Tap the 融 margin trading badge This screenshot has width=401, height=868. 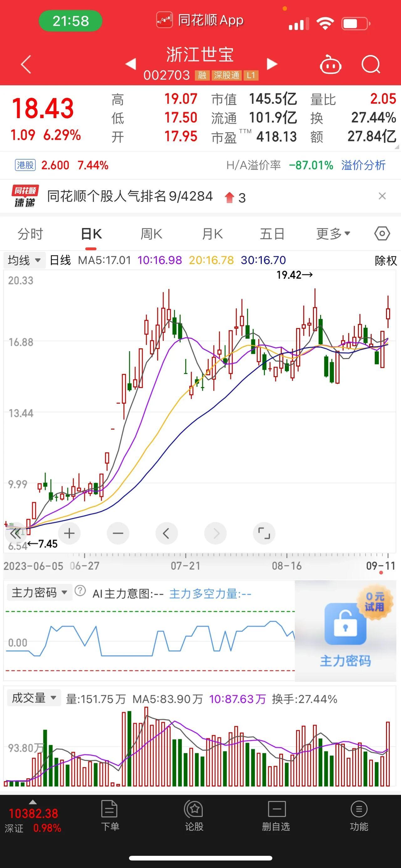[x=202, y=75]
